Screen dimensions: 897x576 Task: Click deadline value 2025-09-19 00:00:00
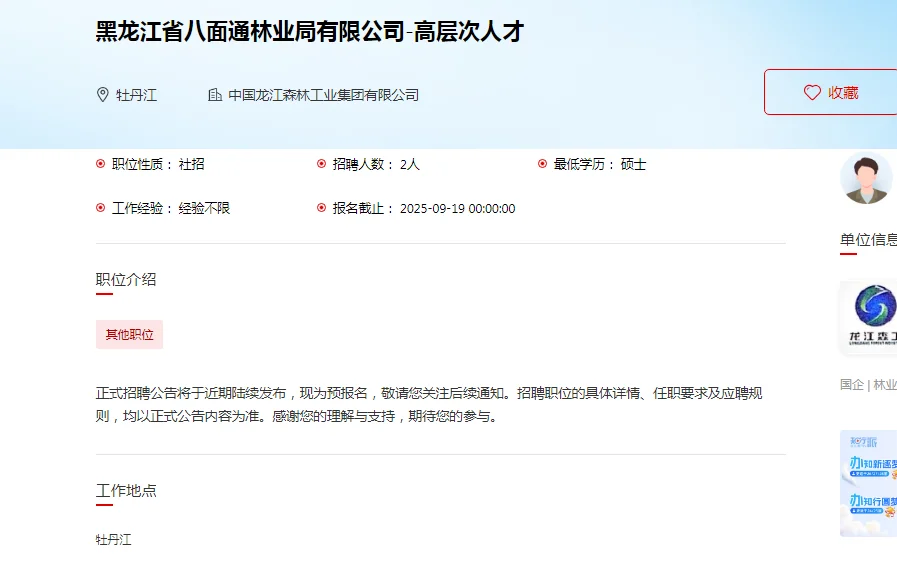458,208
